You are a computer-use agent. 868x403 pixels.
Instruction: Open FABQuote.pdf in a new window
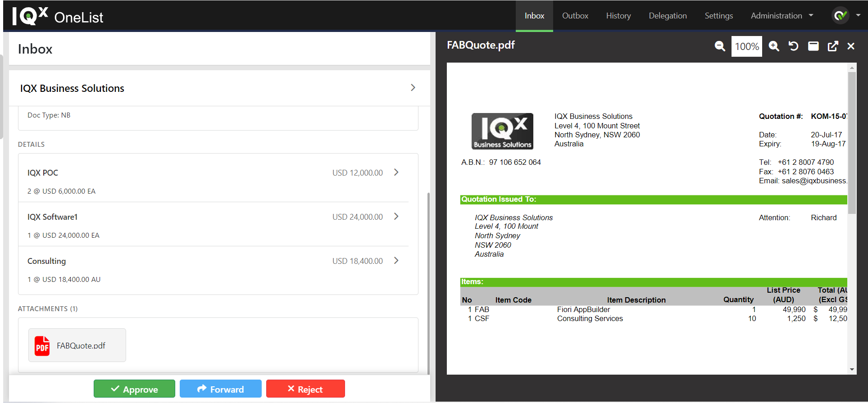pyautogui.click(x=833, y=46)
